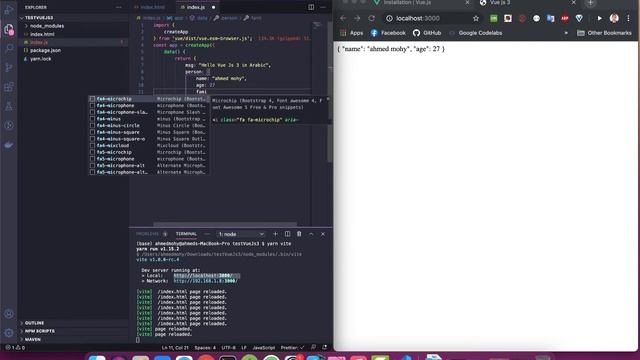Reload the localhost page in Chrome
640x360 pixels.
coord(371,18)
